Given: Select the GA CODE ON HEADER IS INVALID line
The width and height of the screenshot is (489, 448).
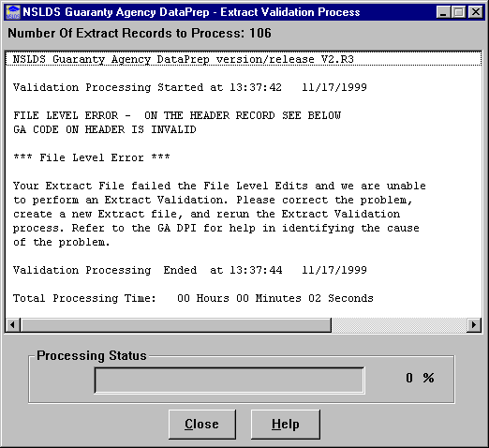Looking at the screenshot, I should [105, 129].
